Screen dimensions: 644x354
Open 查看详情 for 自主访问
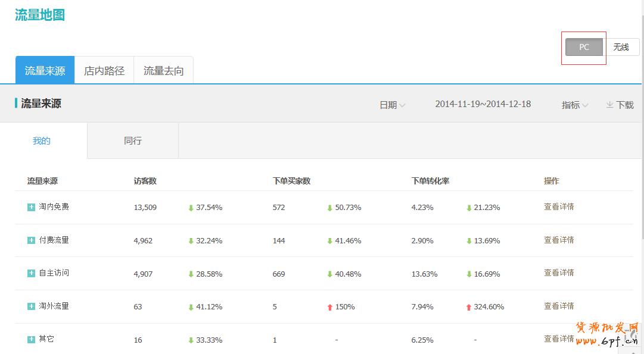click(559, 273)
